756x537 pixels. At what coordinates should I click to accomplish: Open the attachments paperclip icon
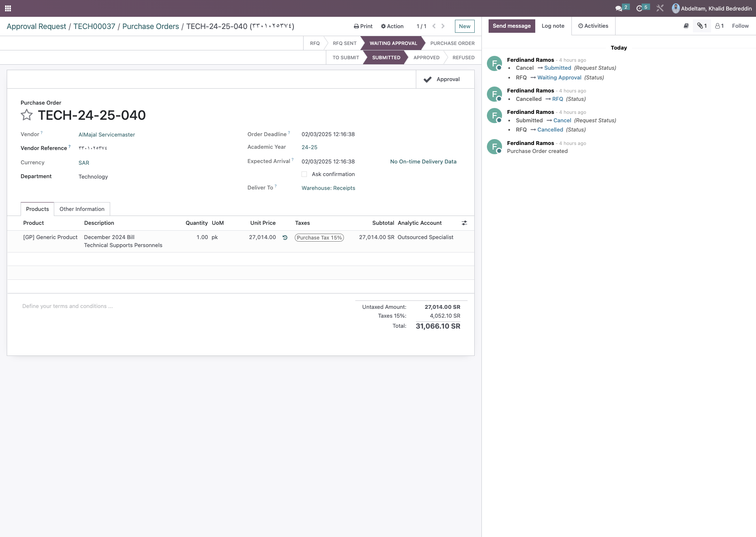pos(702,26)
